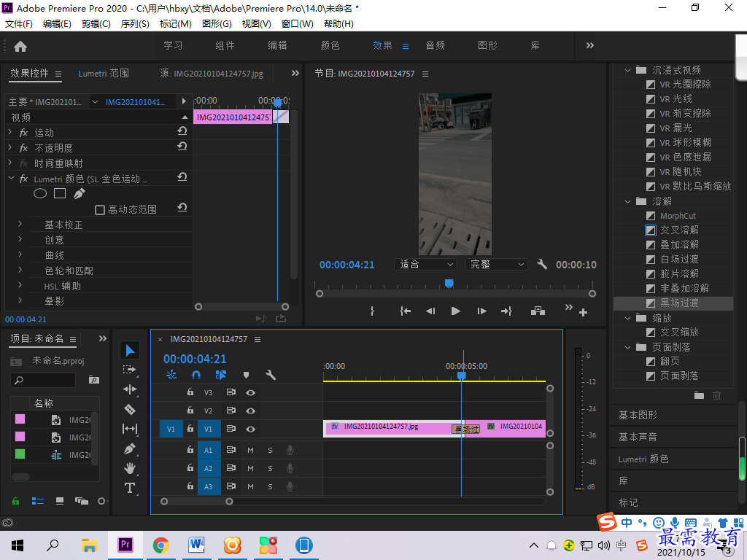
Task: Step forward one frame
Action: coord(481,311)
